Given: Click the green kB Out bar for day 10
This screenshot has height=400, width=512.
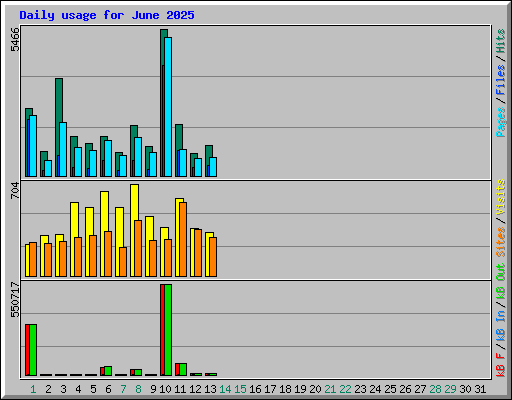Looking at the screenshot, I should click(168, 330).
